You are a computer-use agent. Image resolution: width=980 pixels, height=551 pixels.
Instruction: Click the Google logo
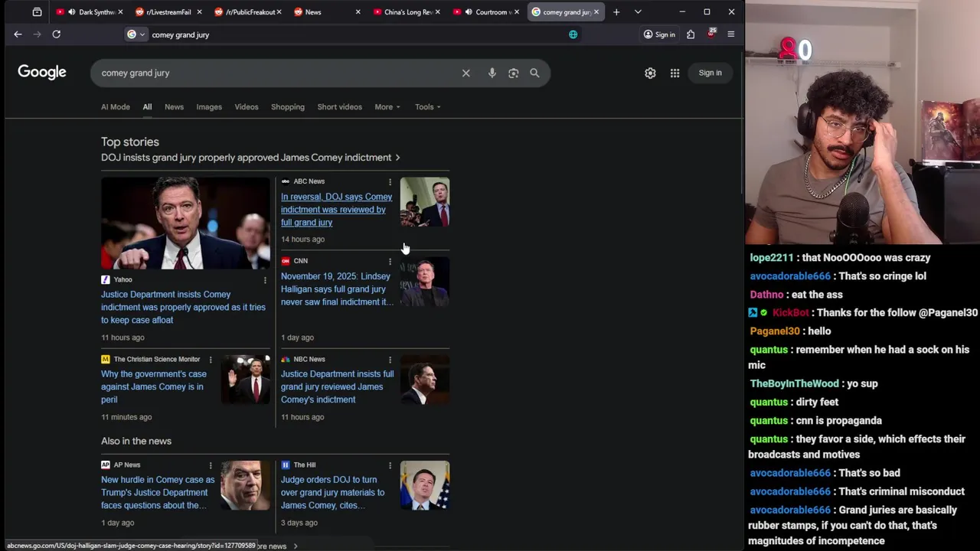[x=42, y=72]
